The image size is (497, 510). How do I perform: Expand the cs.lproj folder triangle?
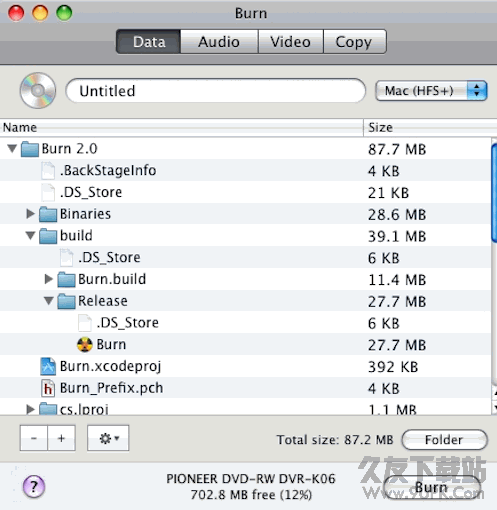coord(30,409)
